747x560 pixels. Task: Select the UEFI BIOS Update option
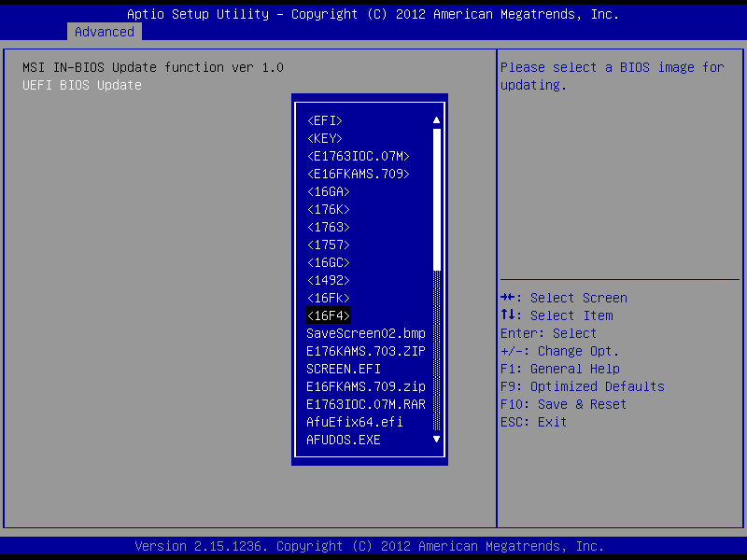pyautogui.click(x=82, y=85)
